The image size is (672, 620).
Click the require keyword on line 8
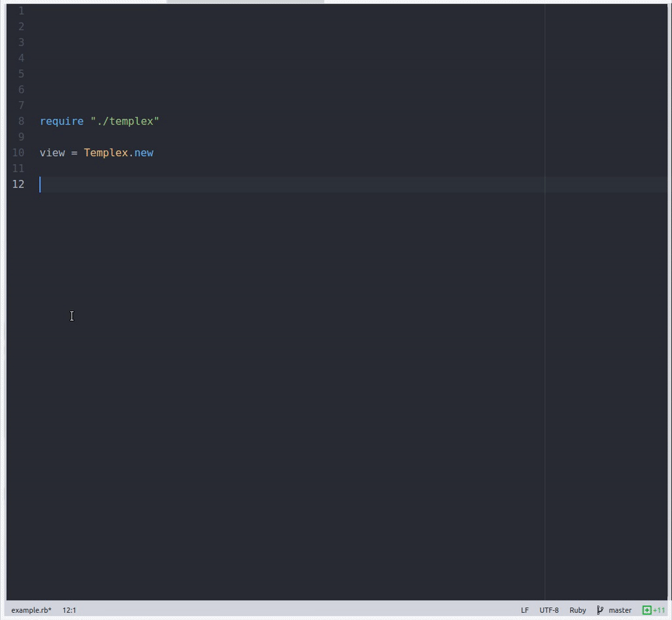coord(62,121)
